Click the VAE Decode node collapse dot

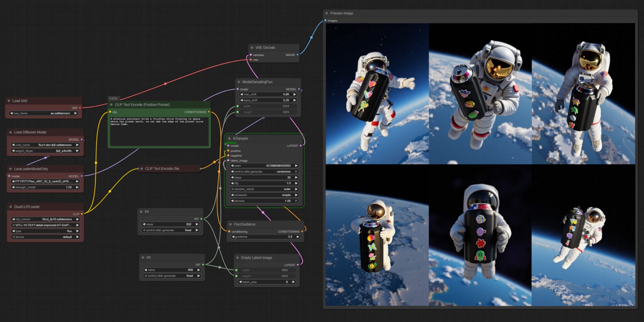[x=252, y=47]
